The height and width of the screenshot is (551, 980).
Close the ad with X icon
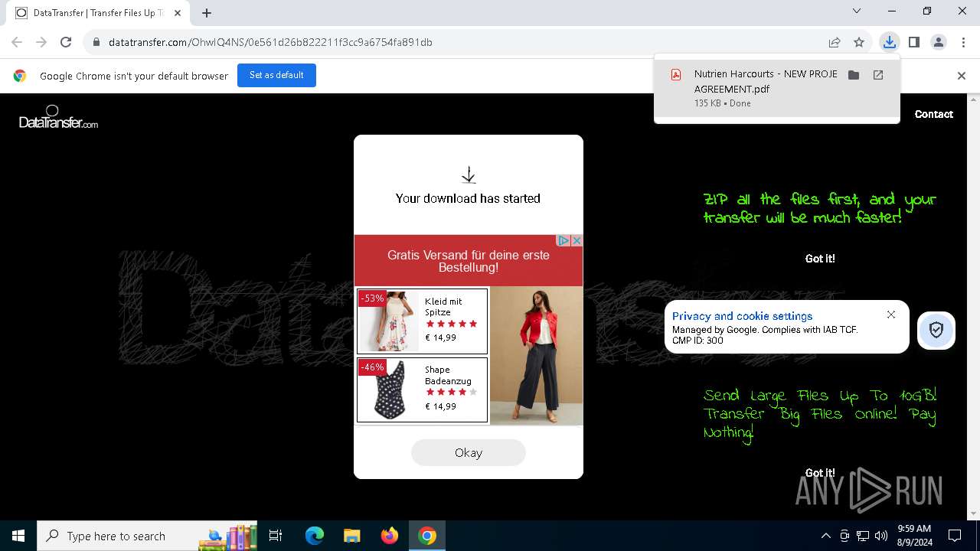point(577,240)
